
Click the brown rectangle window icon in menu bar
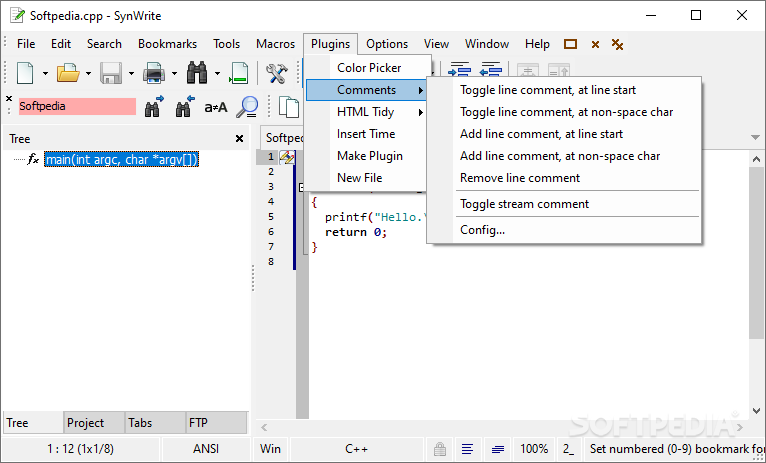tap(570, 44)
